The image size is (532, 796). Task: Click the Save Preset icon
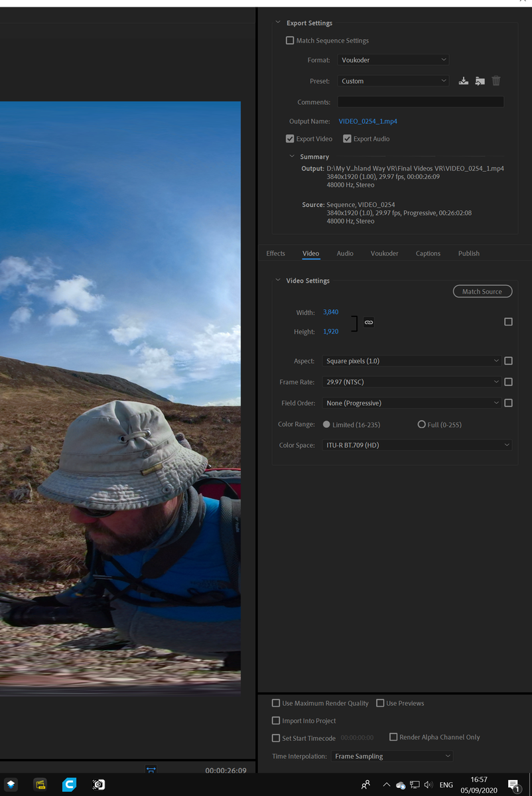coord(464,81)
